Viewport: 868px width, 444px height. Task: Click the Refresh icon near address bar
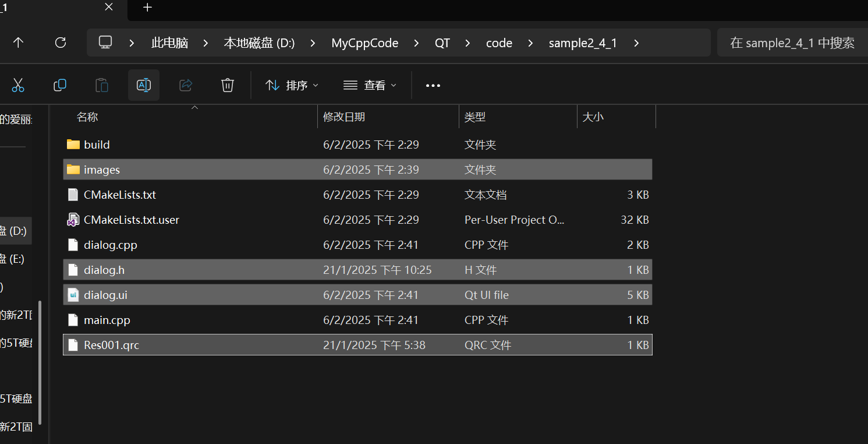pyautogui.click(x=60, y=43)
